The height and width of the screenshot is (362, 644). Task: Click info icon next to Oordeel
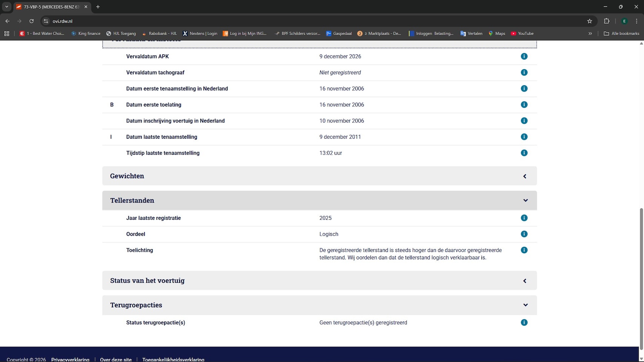click(524, 234)
